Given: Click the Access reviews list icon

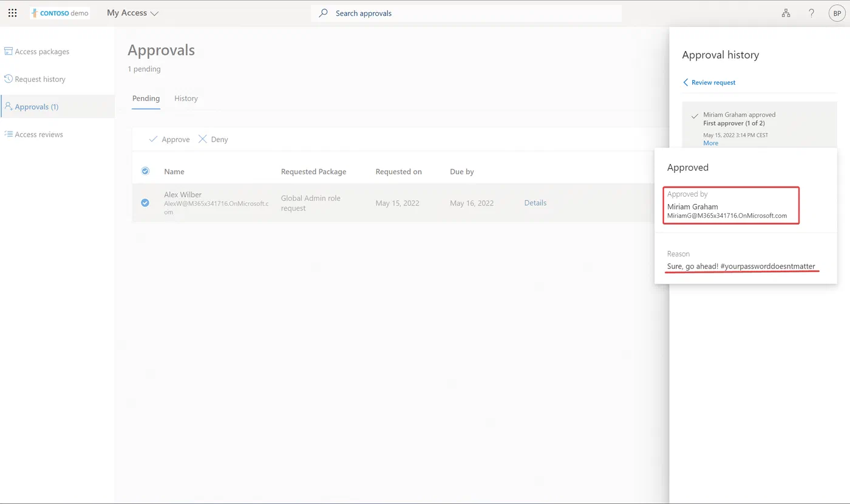Looking at the screenshot, I should [8, 134].
